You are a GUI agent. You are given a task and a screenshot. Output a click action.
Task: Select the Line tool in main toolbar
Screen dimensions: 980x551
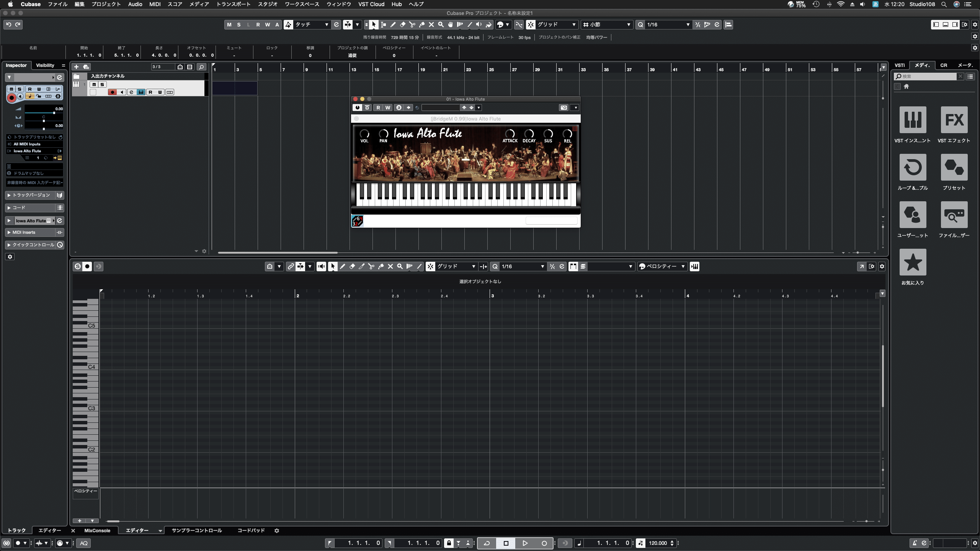click(469, 24)
